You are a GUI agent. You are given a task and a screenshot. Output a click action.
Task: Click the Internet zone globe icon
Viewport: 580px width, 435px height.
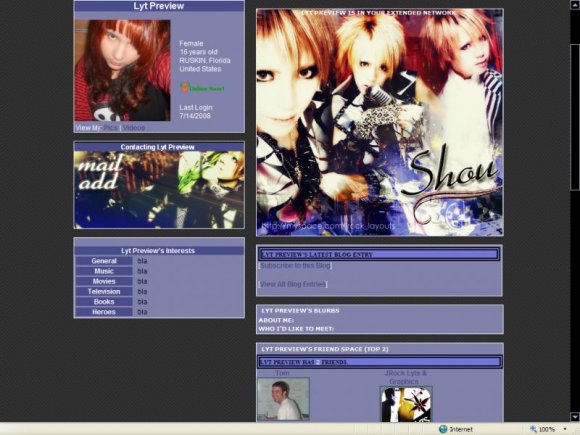pos(443,429)
